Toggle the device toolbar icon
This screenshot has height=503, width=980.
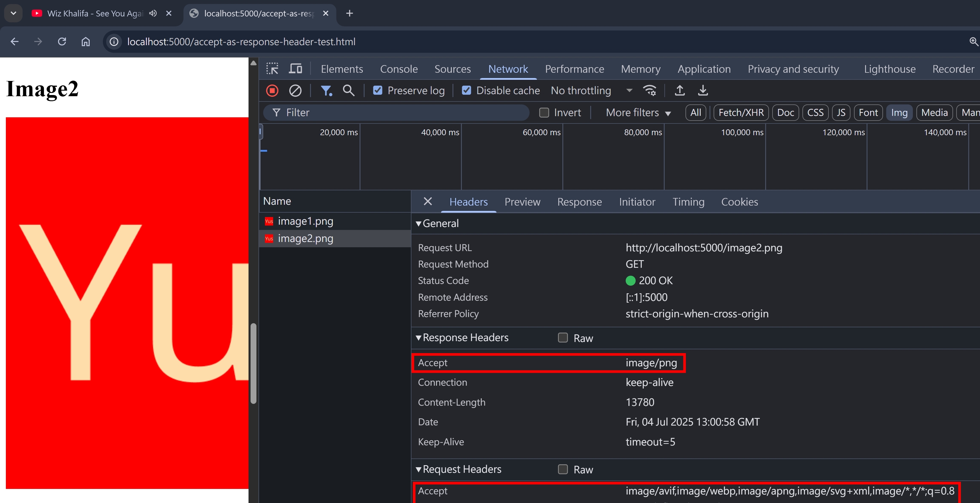[x=295, y=69]
